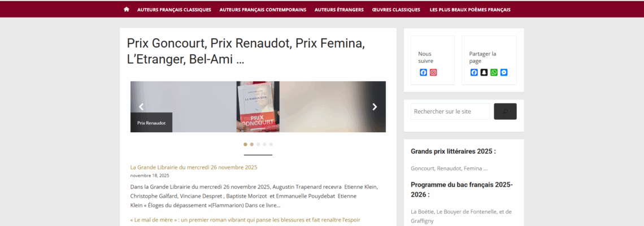Follow the site on Facebook
Viewport: 644px width, 226px height.
pyautogui.click(x=424, y=72)
